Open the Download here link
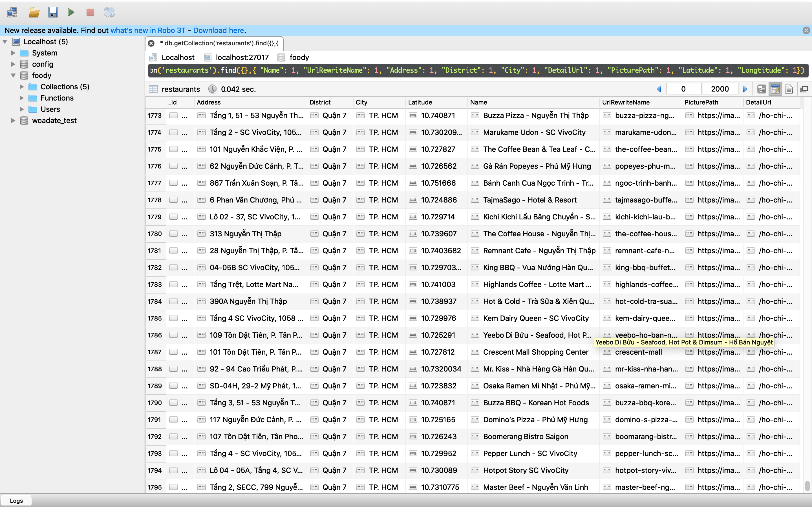 pyautogui.click(x=218, y=30)
